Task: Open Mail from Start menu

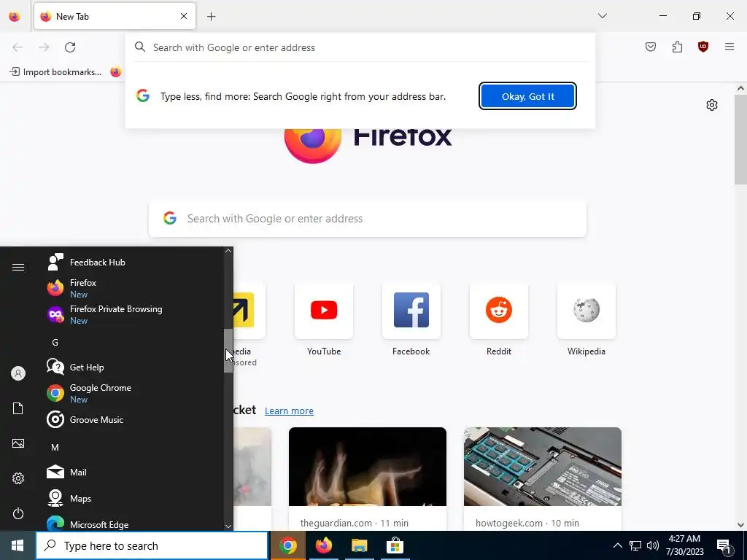Action: click(x=133, y=472)
